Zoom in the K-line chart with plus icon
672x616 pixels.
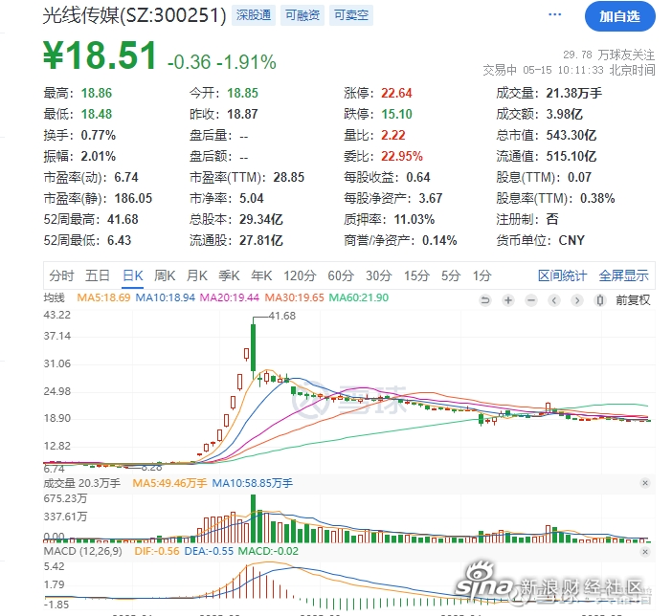pyautogui.click(x=508, y=300)
